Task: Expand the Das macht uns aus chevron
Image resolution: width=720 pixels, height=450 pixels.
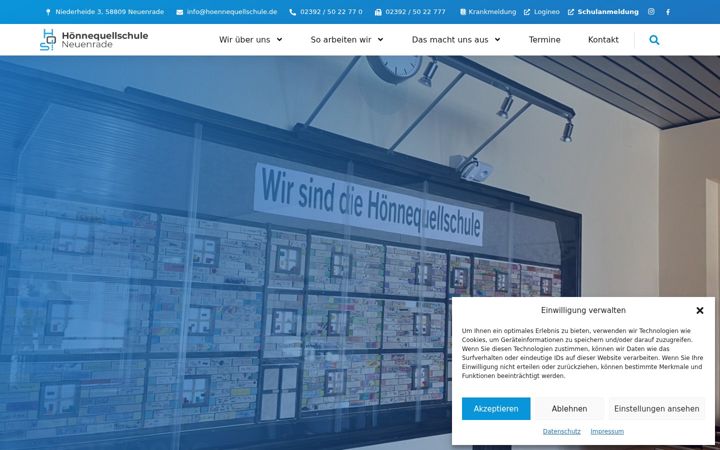Action: (497, 39)
